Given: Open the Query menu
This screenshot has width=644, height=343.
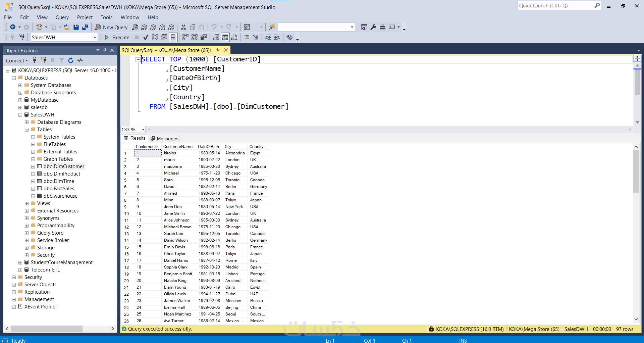Looking at the screenshot, I should 62,17.
